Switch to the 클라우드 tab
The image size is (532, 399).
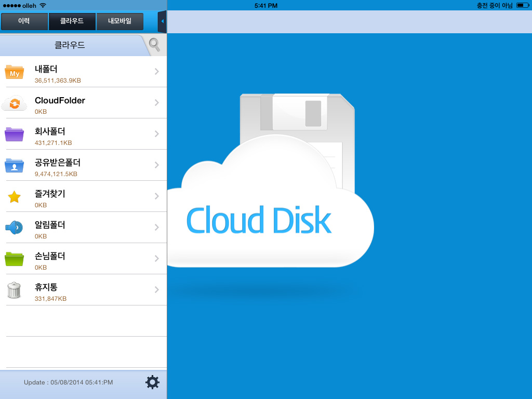(72, 21)
